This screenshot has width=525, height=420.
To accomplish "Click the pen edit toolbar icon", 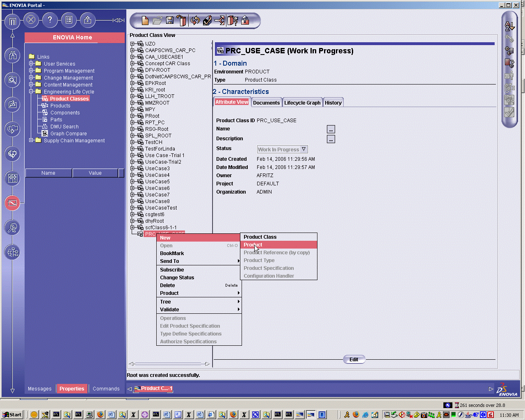I will pos(207,21).
